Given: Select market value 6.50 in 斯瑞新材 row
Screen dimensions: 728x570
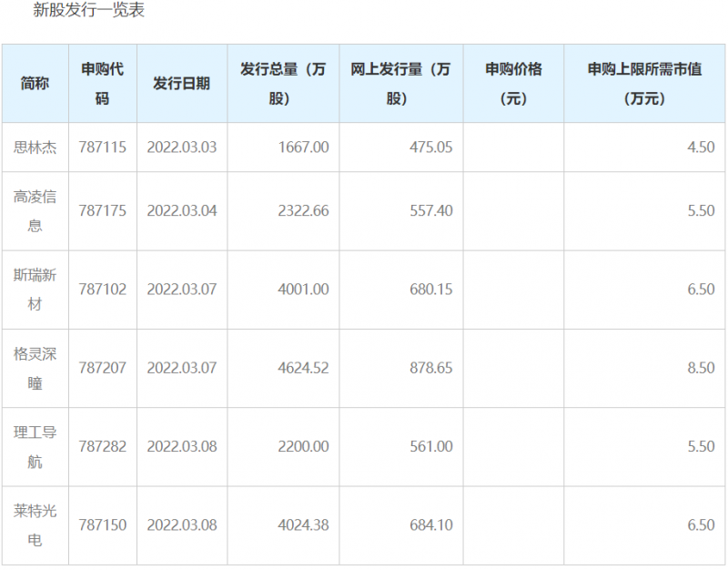Looking at the screenshot, I should [701, 290].
